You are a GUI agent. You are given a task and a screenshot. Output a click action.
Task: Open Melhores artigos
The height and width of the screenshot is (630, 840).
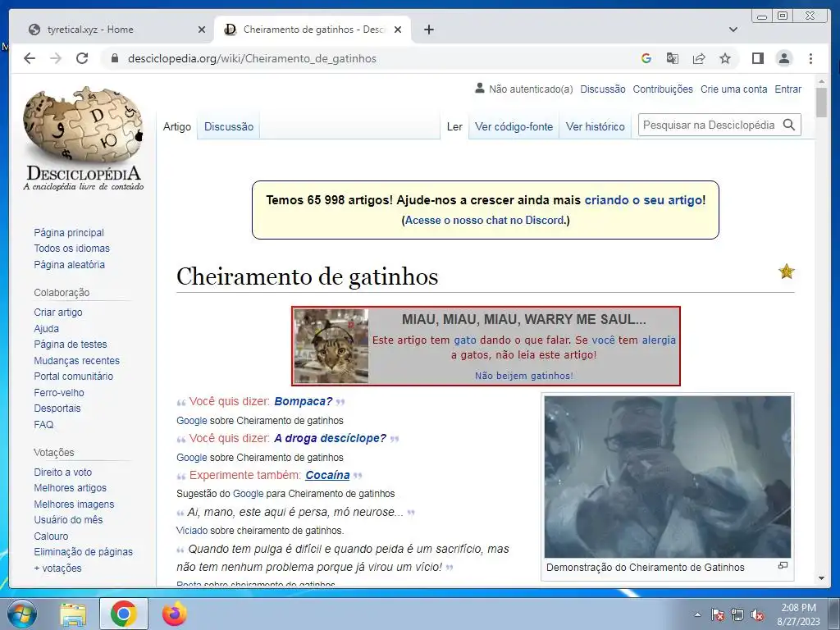(71, 487)
